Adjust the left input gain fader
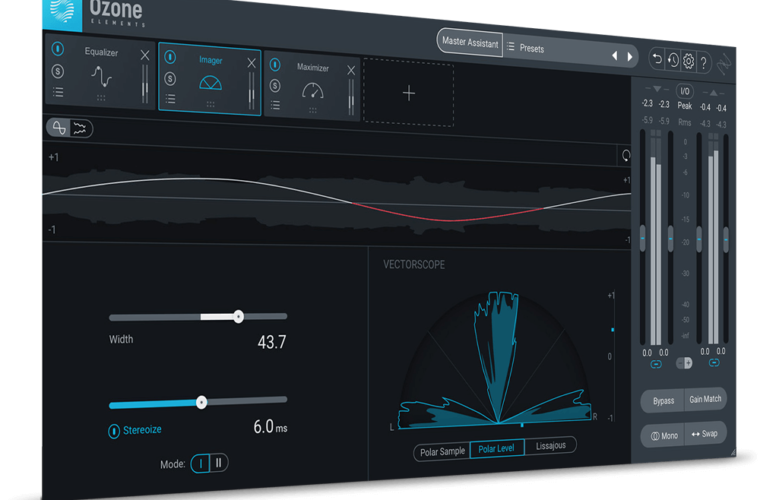Image resolution: width=760 pixels, height=500 pixels. tap(643, 238)
